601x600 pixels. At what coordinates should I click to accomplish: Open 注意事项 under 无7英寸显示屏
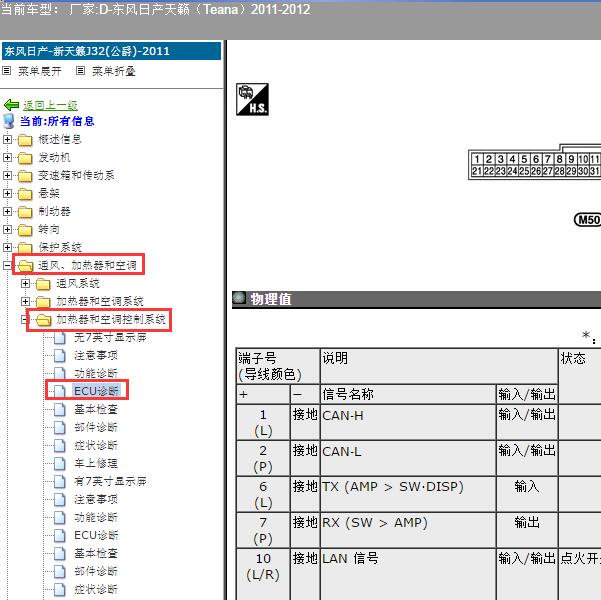tap(96, 355)
